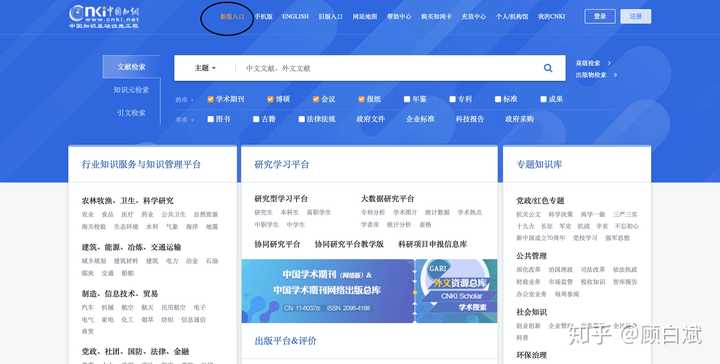Enable the 标准 checkbox

click(x=498, y=99)
